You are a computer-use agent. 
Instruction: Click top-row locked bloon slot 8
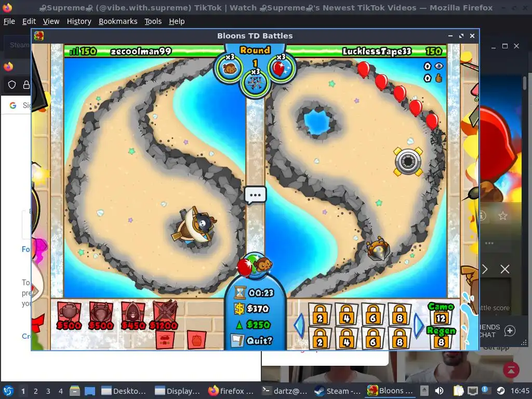tap(400, 314)
